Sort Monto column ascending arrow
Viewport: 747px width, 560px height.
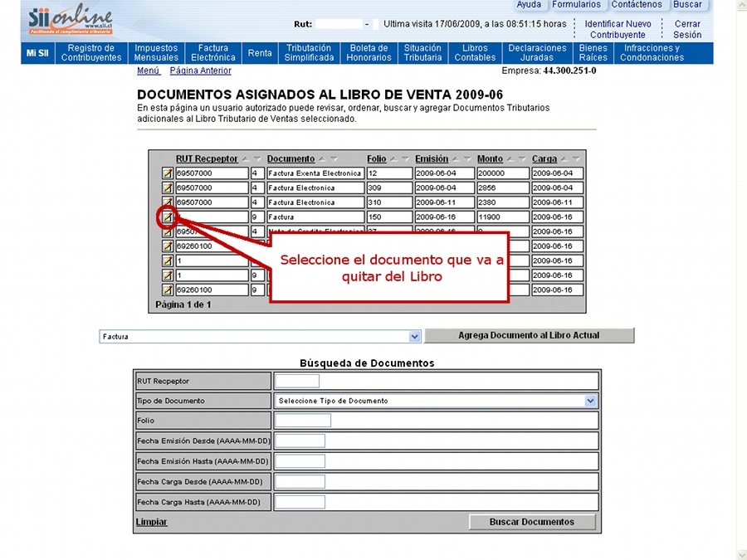pos(510,159)
